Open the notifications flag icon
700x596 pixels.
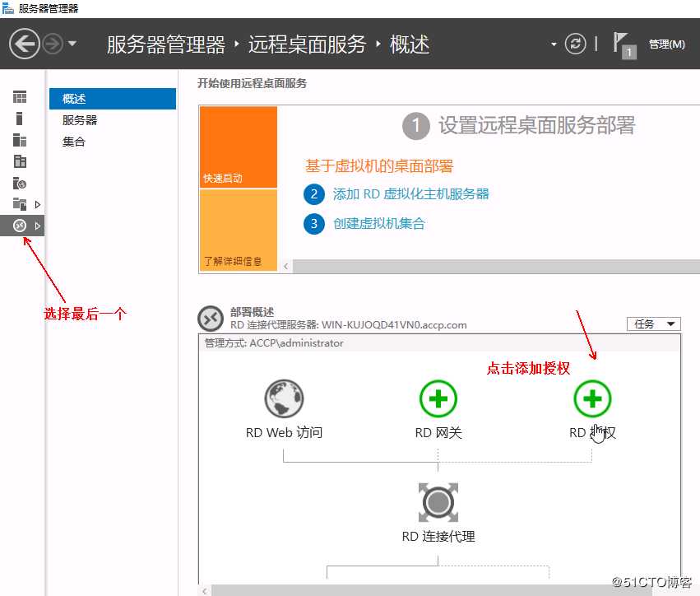pos(624,44)
